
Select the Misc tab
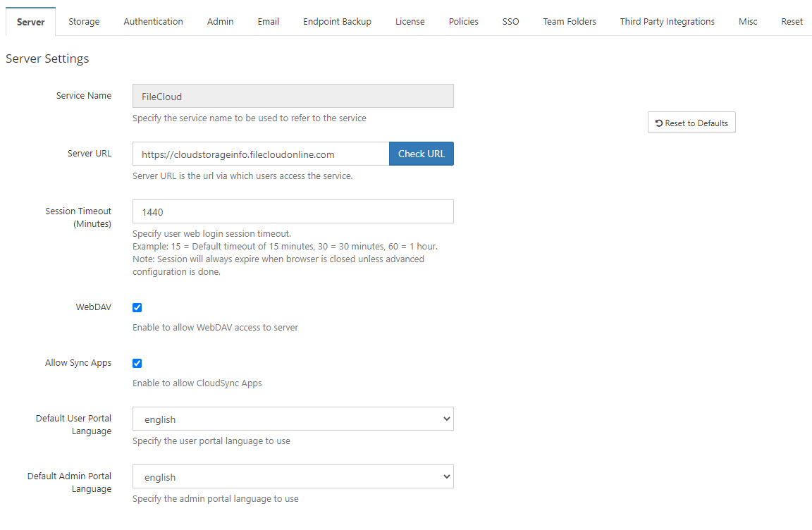point(748,21)
